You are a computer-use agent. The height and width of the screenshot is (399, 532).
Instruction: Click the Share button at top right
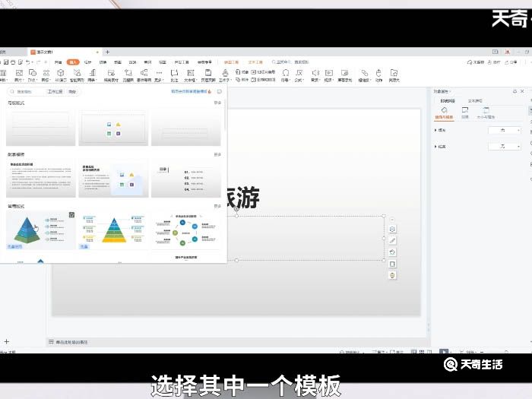pyautogui.click(x=511, y=62)
